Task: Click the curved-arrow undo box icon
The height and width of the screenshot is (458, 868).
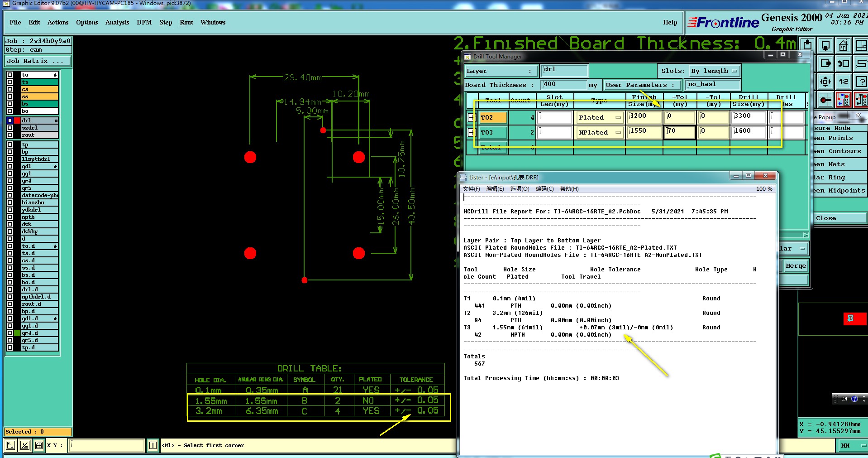Action: pos(844,63)
